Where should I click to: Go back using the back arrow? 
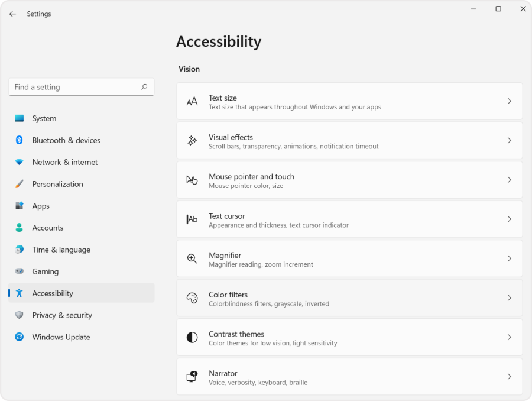12,14
